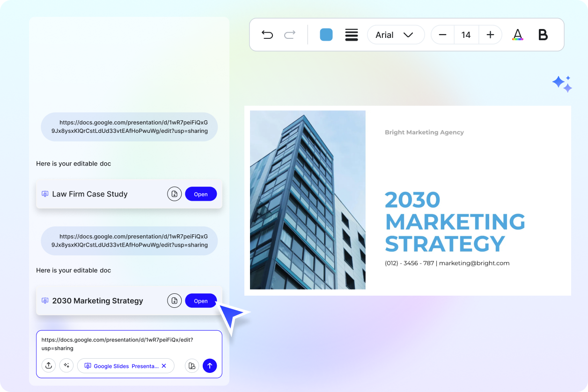Open the 2030 Marketing Strategy document
Screen dimensions: 588x392
[200, 300]
